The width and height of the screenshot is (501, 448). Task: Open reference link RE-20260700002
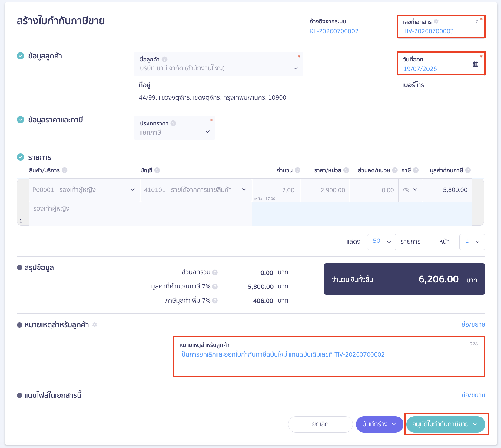tap(334, 31)
